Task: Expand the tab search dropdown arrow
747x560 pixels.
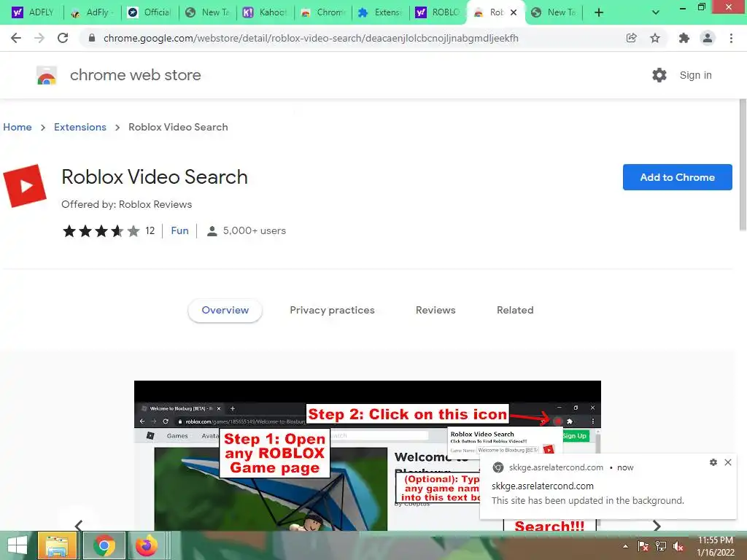Action: click(x=656, y=12)
